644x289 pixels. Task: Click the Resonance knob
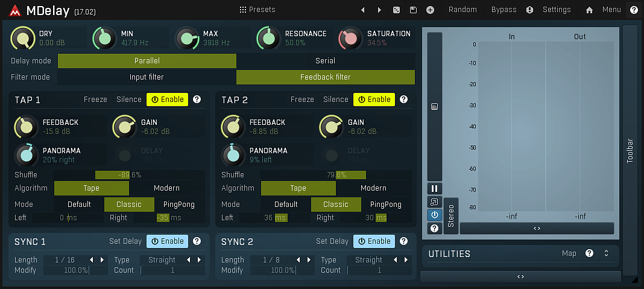(x=268, y=38)
